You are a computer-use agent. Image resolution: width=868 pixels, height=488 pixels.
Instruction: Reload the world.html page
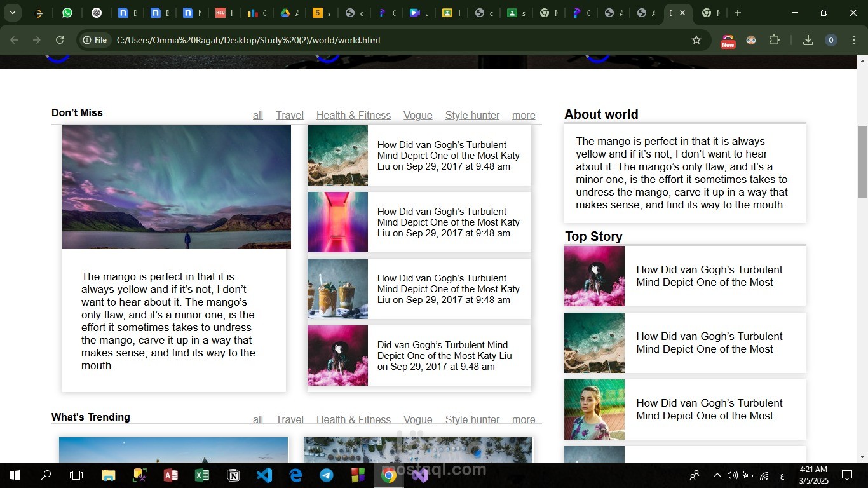click(x=60, y=40)
